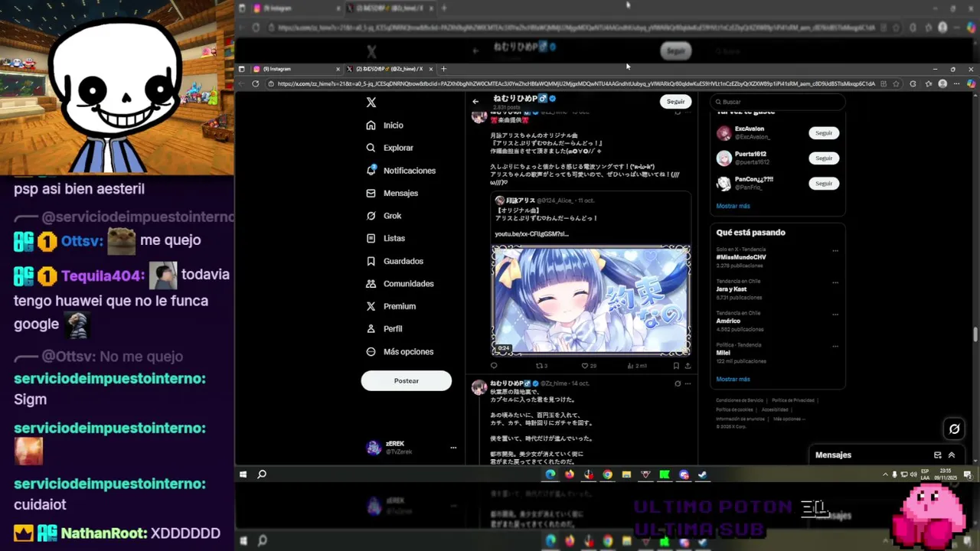View analytics showing 2 mil views
This screenshot has height=551, width=980.
[637, 366]
